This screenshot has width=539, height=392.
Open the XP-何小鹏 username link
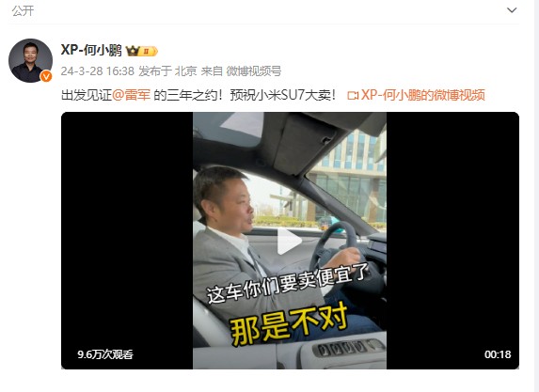[x=91, y=50]
